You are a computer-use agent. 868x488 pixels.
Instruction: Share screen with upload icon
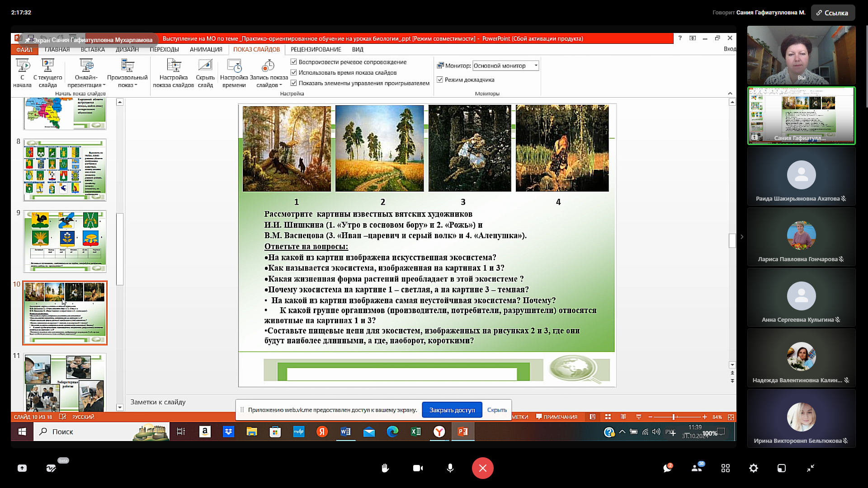click(22, 468)
